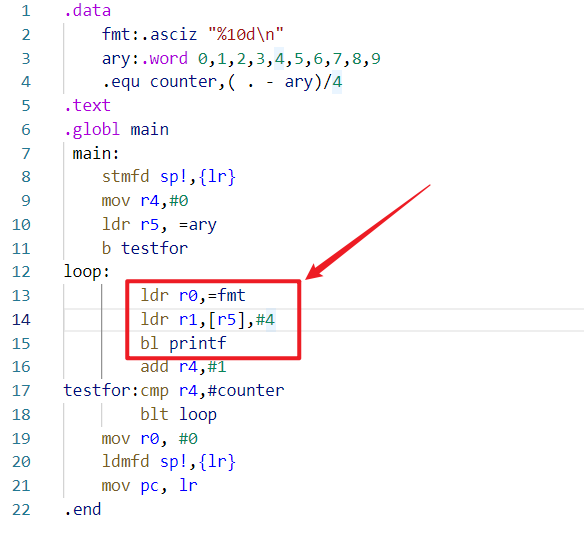Click the ldr r5, =ary instruction

coord(159,225)
